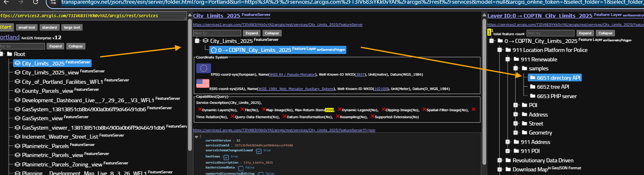Expand the Revolutionary Data Driven node
644x175 pixels.
(500, 160)
